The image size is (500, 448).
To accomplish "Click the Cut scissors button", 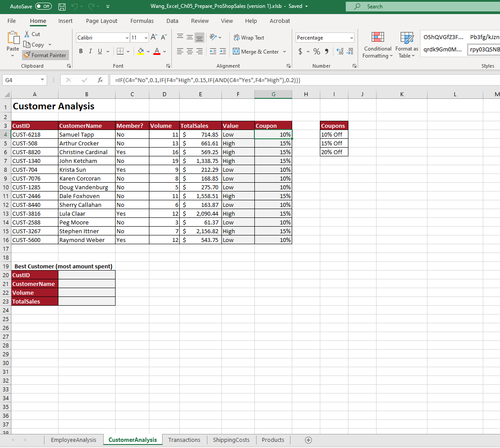I will (32, 34).
